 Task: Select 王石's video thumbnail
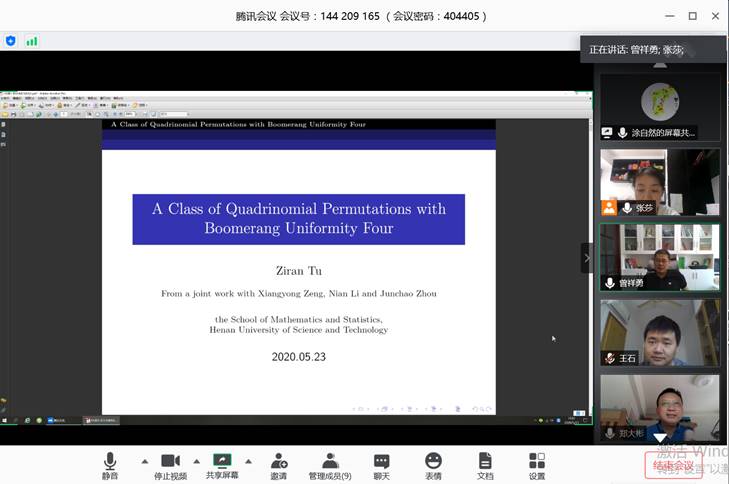660,332
